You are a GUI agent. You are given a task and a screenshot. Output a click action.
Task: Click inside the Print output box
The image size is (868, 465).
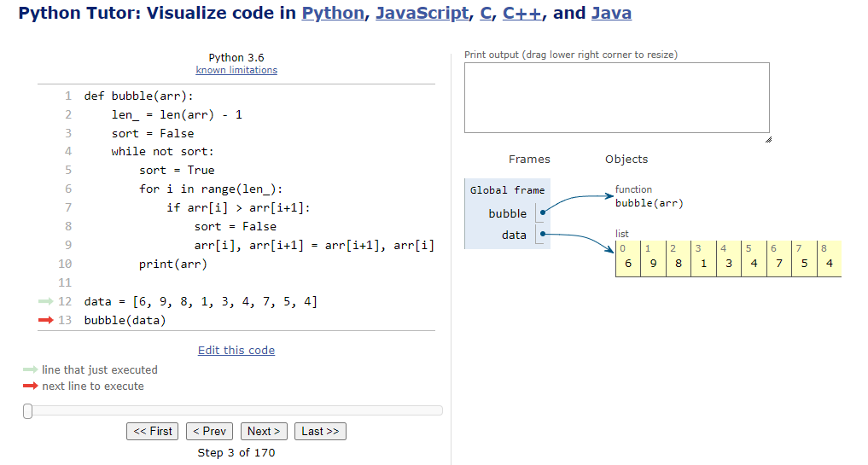[617, 97]
